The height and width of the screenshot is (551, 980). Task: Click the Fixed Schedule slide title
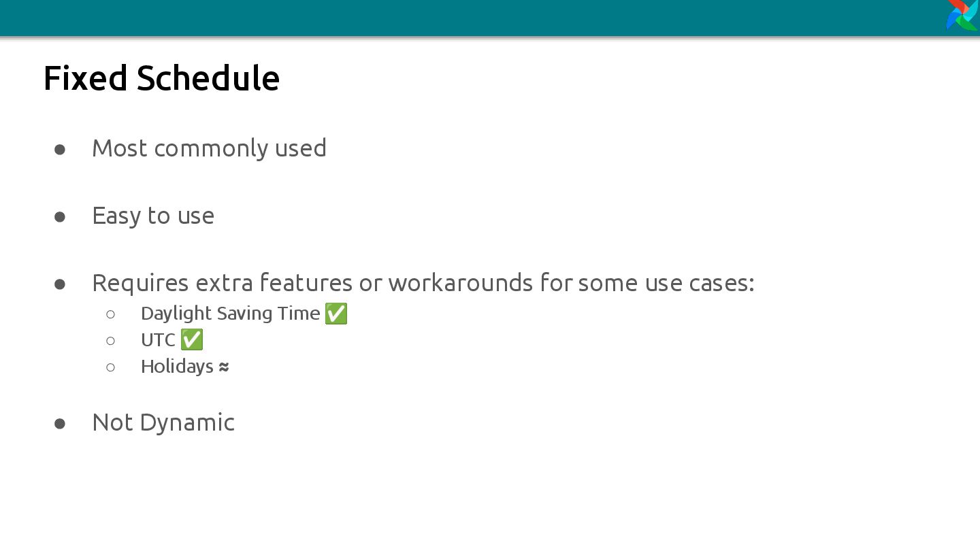161,78
